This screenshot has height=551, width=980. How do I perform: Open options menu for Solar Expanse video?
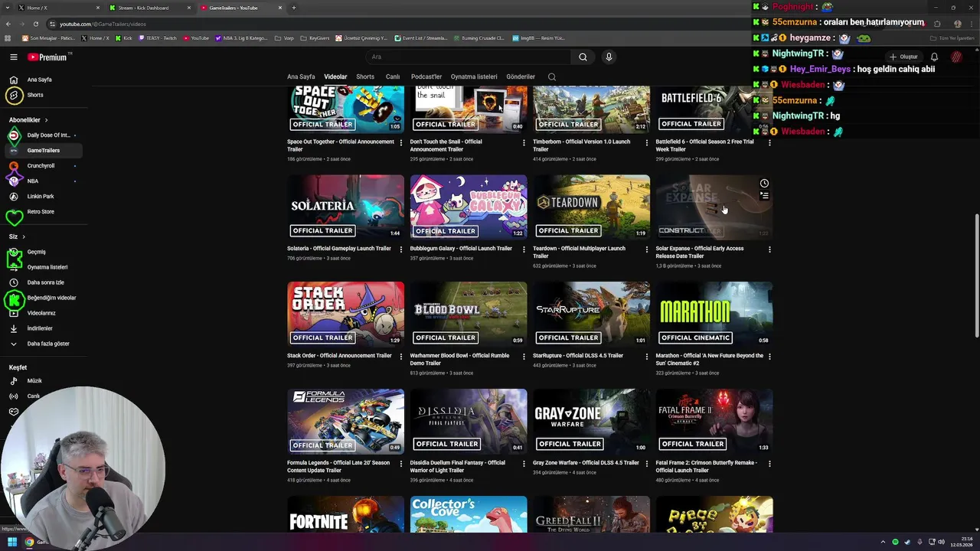[x=769, y=249]
